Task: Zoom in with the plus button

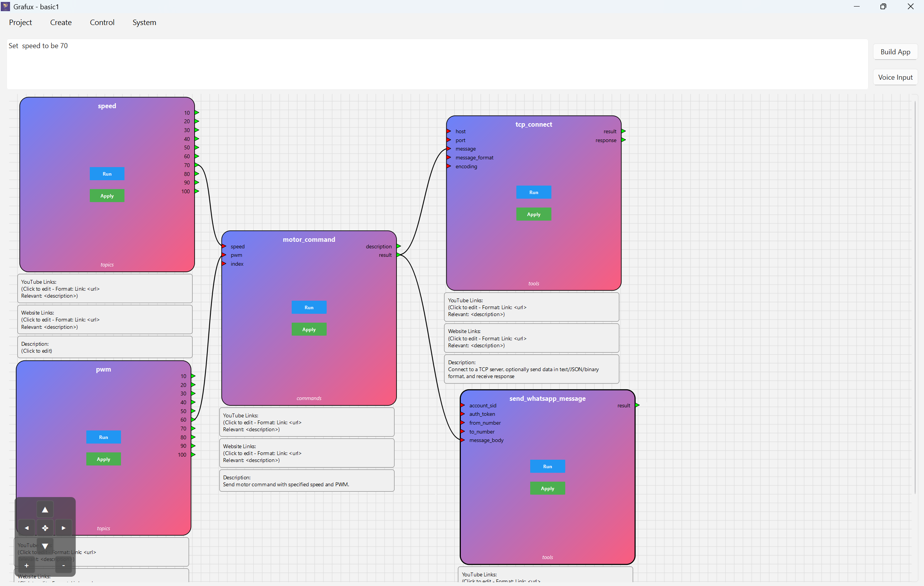Action: click(27, 566)
